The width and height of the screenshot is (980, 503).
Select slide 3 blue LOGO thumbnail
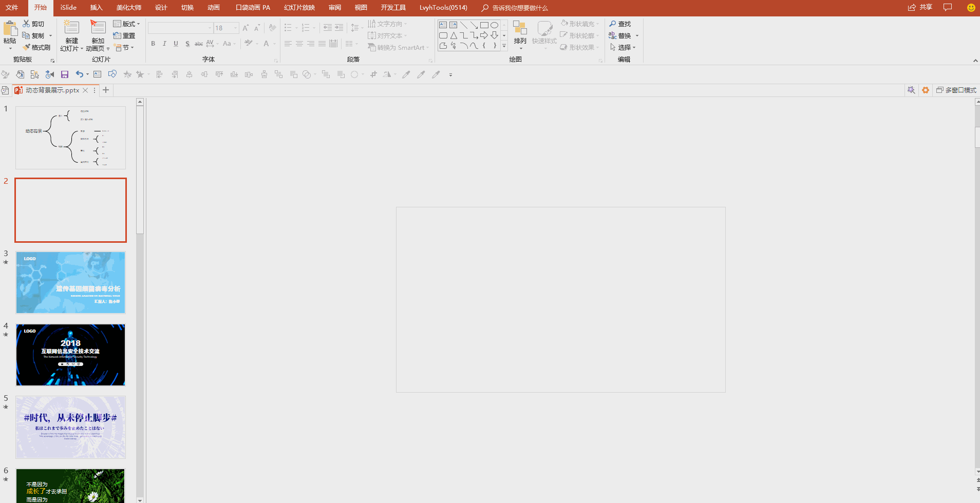[x=71, y=282]
